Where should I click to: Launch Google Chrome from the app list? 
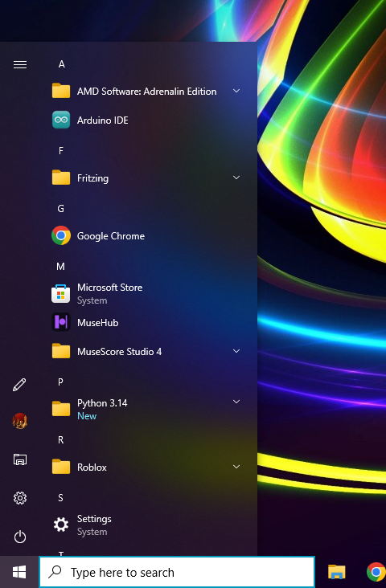click(x=61, y=235)
